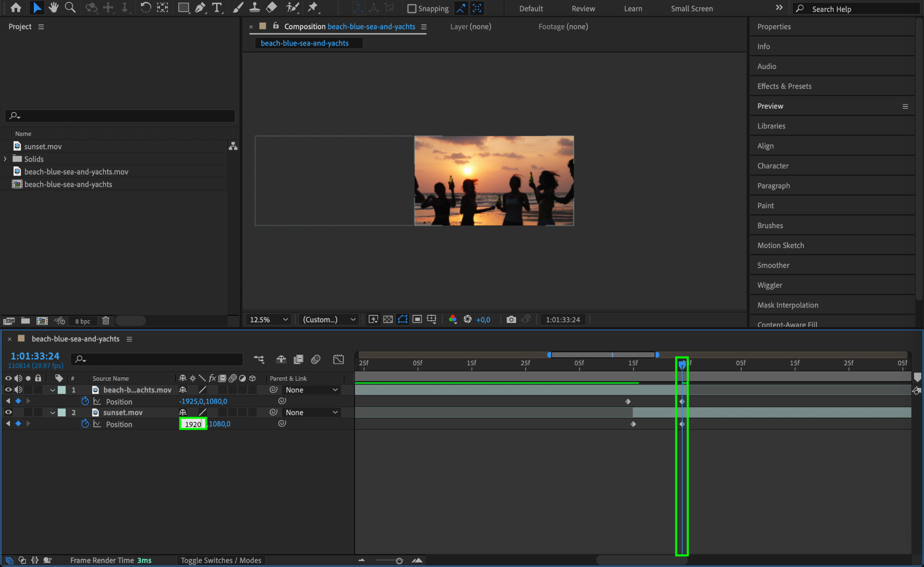Select the Type tool
Screen dimensions: 924x567
[217, 8]
